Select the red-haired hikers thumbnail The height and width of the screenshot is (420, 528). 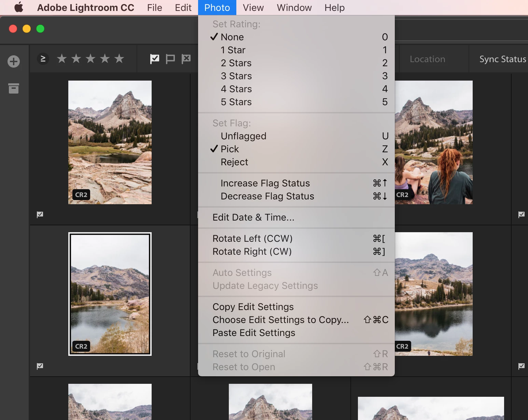click(434, 142)
